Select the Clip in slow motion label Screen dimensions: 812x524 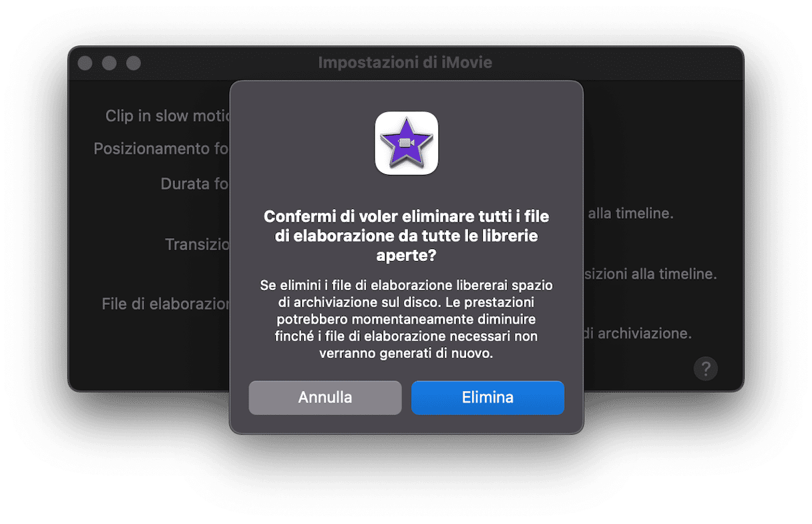(x=167, y=115)
